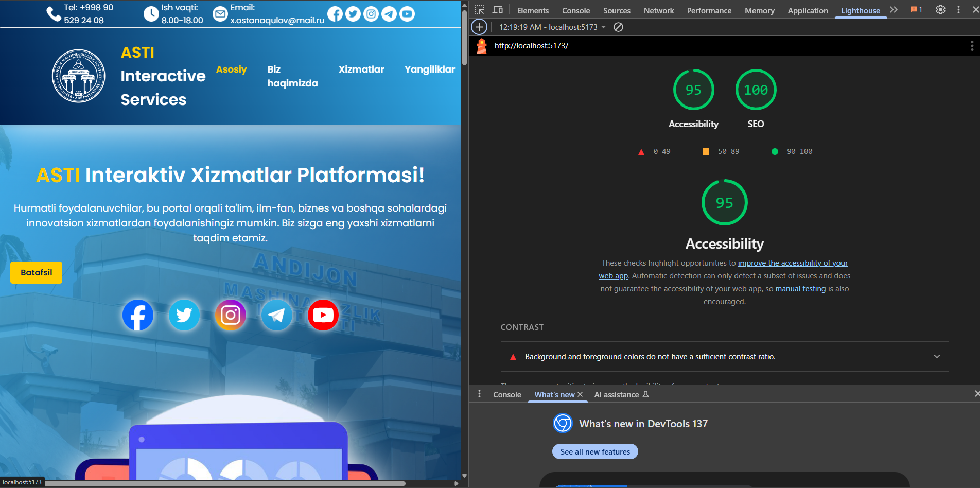
Task: Switch to the Console tab in the top bar
Action: coord(576,10)
